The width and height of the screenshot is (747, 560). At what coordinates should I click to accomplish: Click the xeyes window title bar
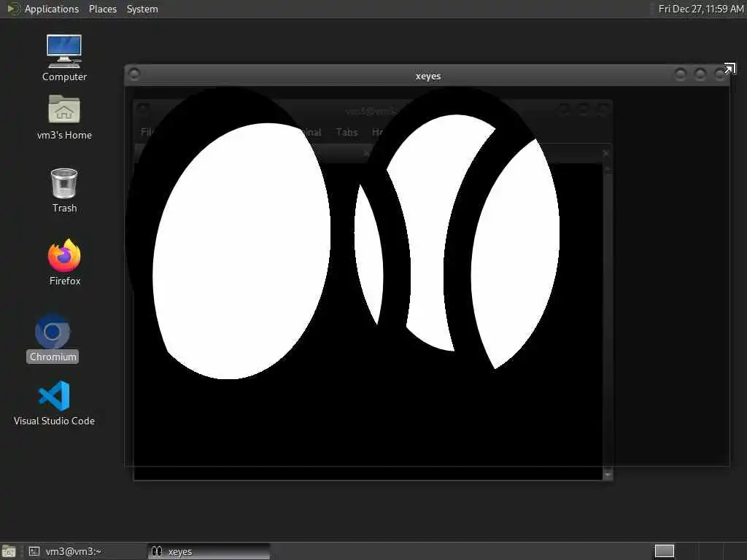[x=427, y=76]
